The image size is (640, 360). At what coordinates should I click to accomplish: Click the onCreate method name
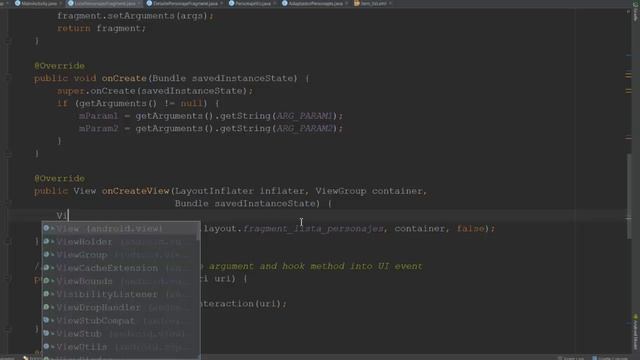tap(124, 78)
